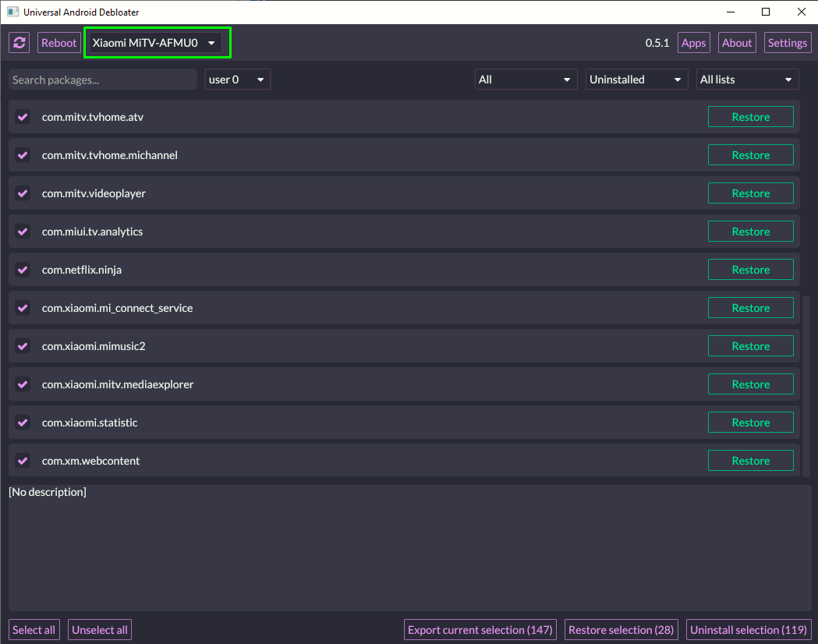Viewport: 818px width, 644px height.
Task: Open the Uninstalled state filter dropdown
Action: pos(636,80)
